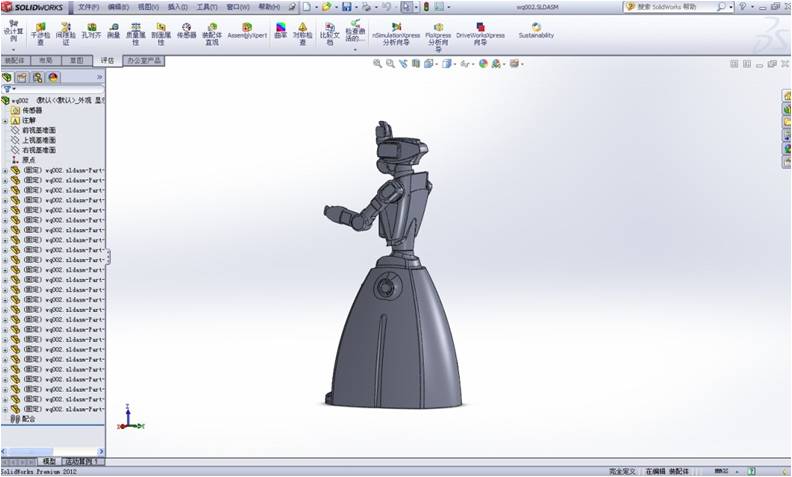Click the appearance color sphere in view toolbar

[x=483, y=63]
